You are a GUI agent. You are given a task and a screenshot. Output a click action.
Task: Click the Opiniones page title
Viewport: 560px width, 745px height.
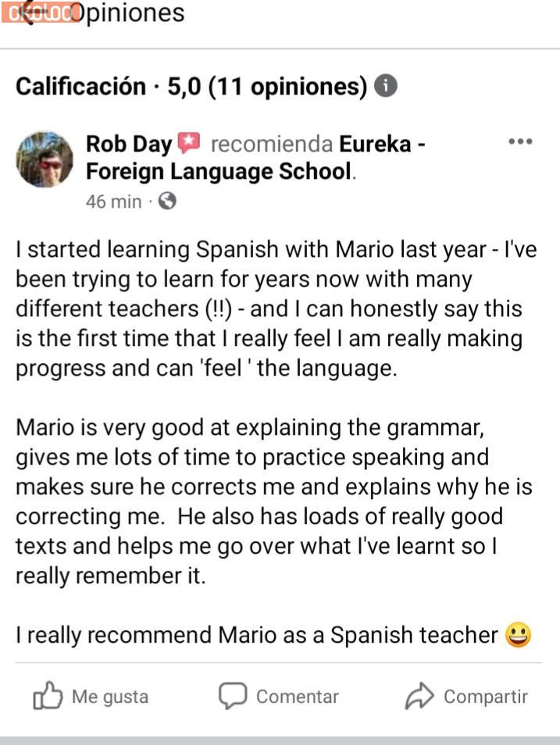coord(127,13)
